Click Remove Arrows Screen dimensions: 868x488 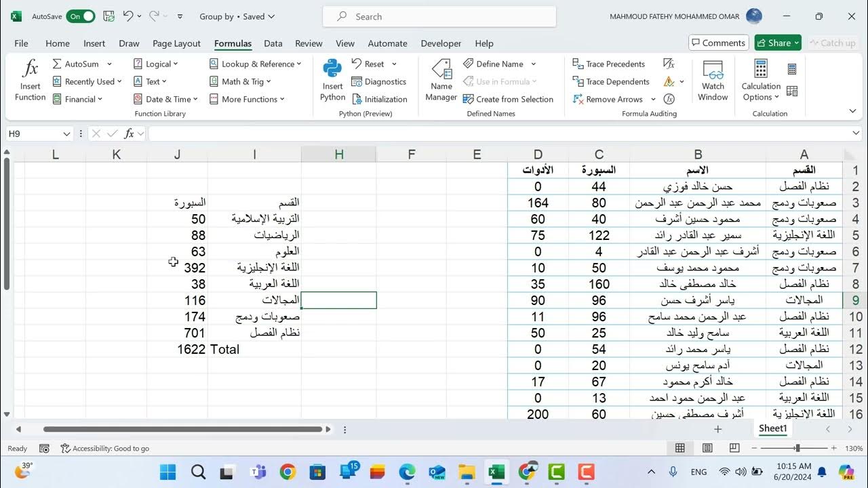(x=608, y=99)
